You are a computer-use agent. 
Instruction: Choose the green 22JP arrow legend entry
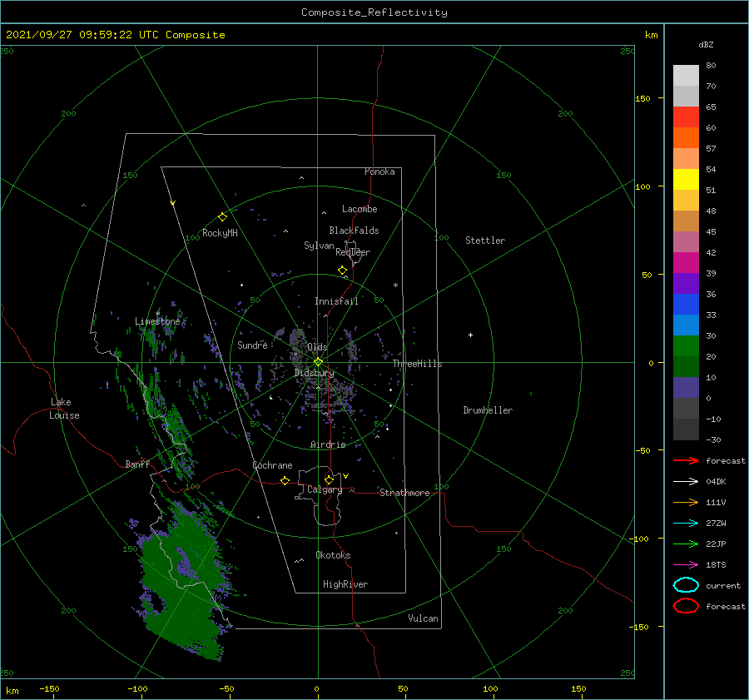686,544
